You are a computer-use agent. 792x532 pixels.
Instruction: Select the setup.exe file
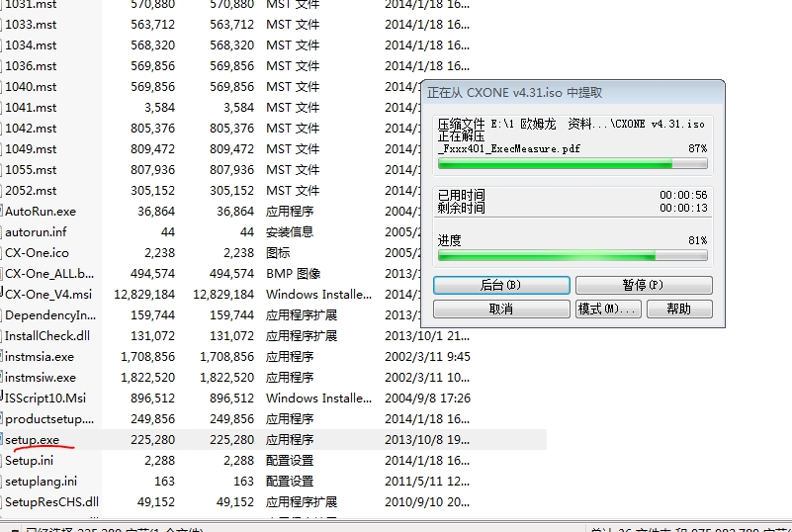pyautogui.click(x=33, y=440)
